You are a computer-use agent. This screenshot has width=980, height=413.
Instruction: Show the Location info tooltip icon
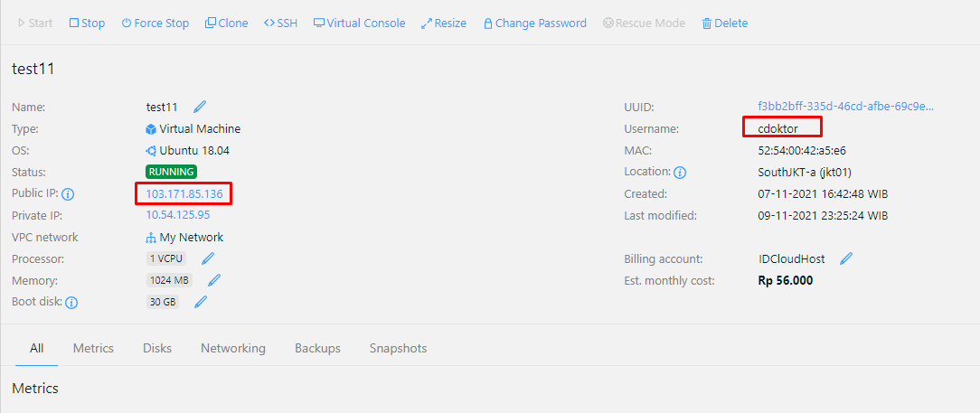pos(680,172)
